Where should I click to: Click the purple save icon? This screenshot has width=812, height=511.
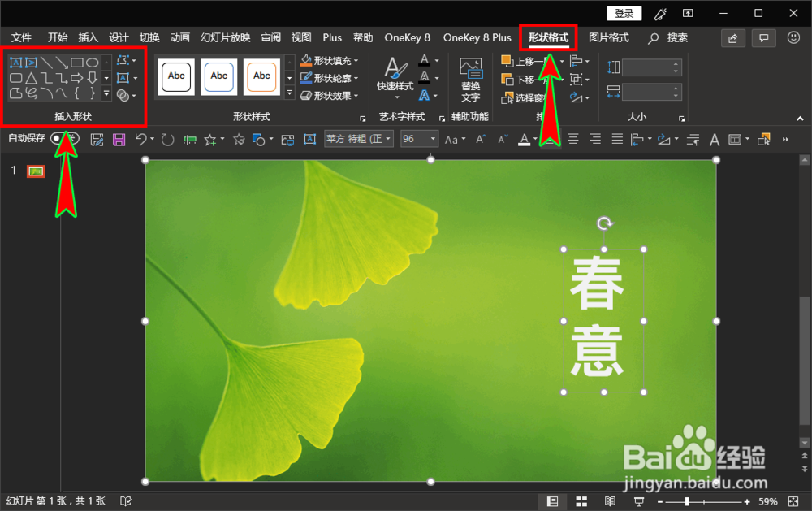coord(119,140)
